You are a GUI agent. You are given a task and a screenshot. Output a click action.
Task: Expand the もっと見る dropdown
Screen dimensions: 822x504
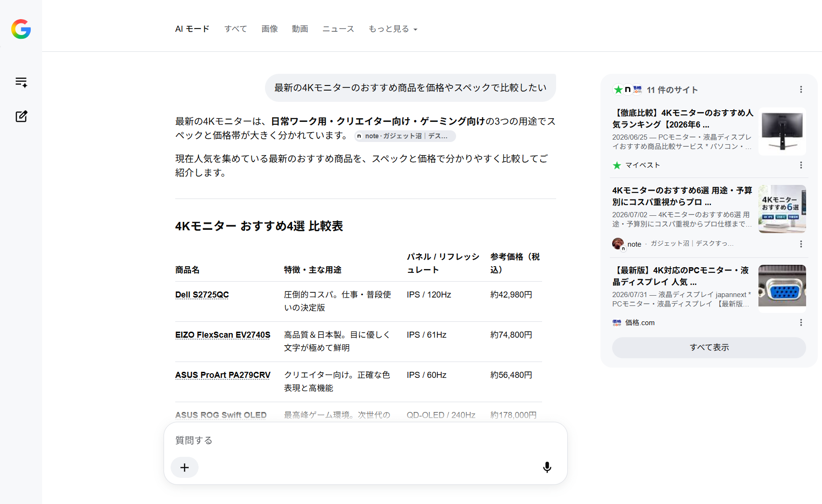(x=393, y=29)
